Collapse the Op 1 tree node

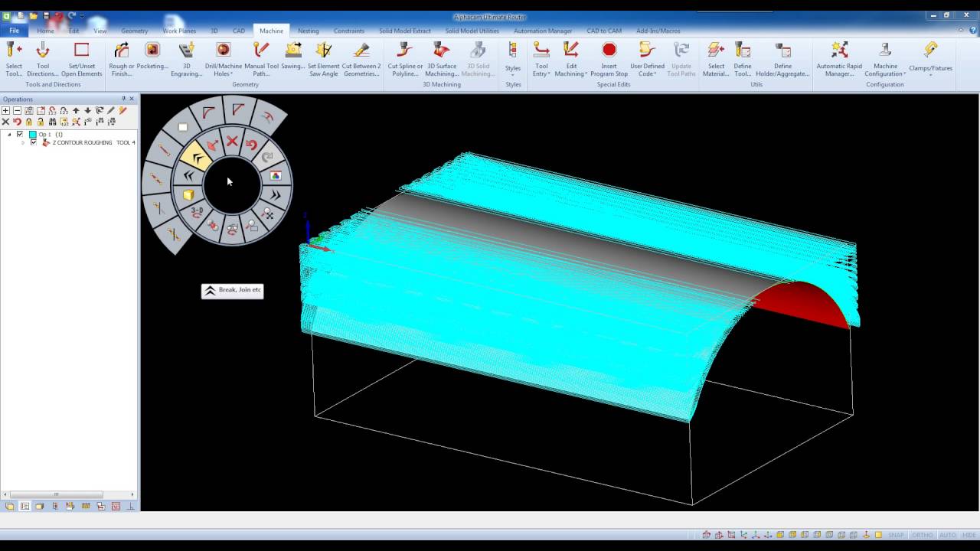(9, 135)
